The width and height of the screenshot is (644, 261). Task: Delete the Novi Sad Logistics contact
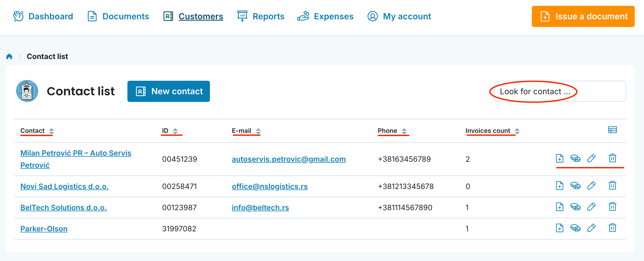[x=612, y=186]
